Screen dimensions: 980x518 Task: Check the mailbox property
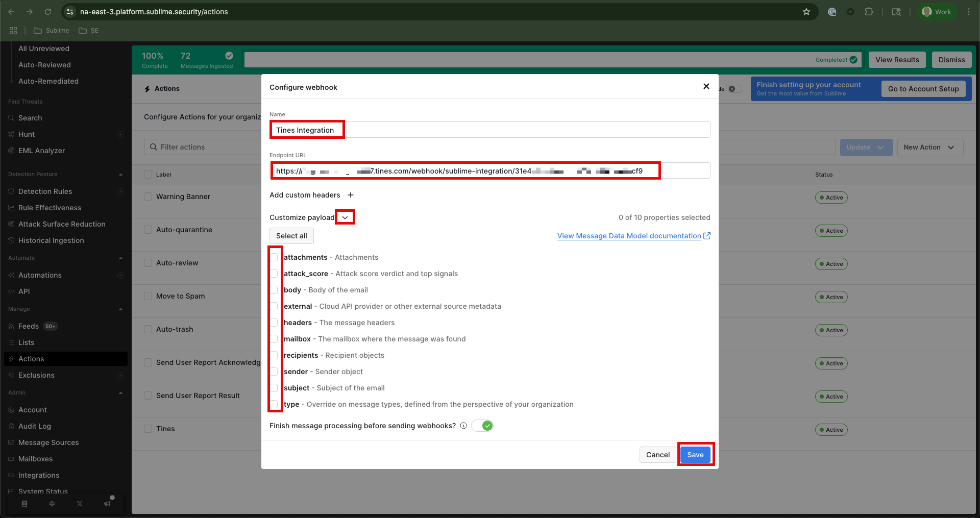coord(275,339)
